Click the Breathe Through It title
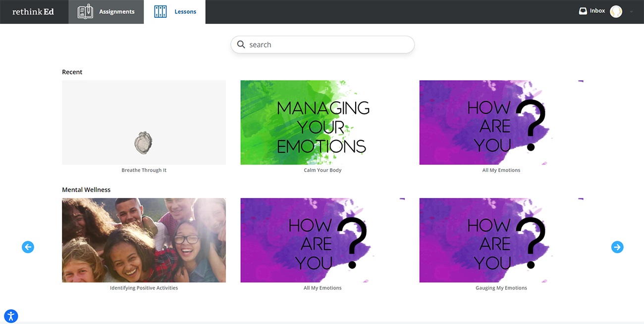Screen dimensions: 644x324 tap(144, 170)
